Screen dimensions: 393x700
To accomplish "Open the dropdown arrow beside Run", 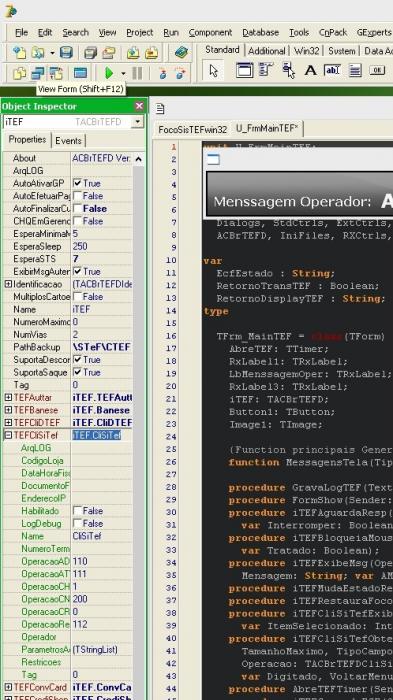I will pos(123,73).
